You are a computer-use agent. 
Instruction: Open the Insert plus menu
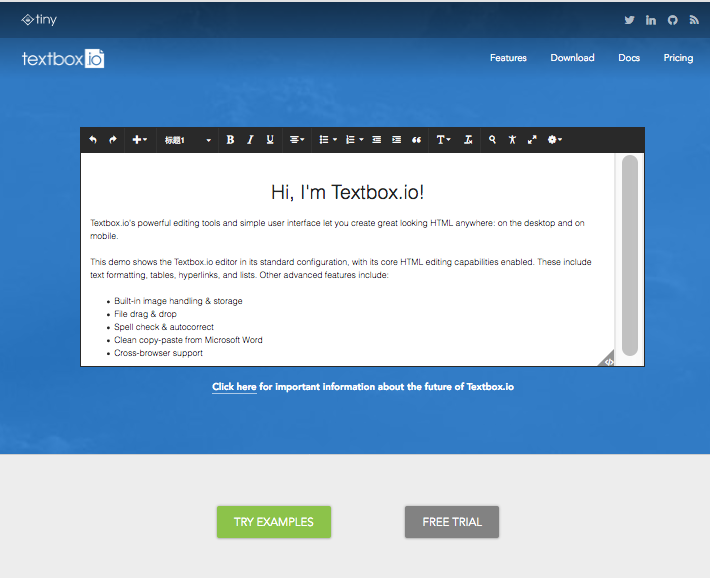coord(139,140)
